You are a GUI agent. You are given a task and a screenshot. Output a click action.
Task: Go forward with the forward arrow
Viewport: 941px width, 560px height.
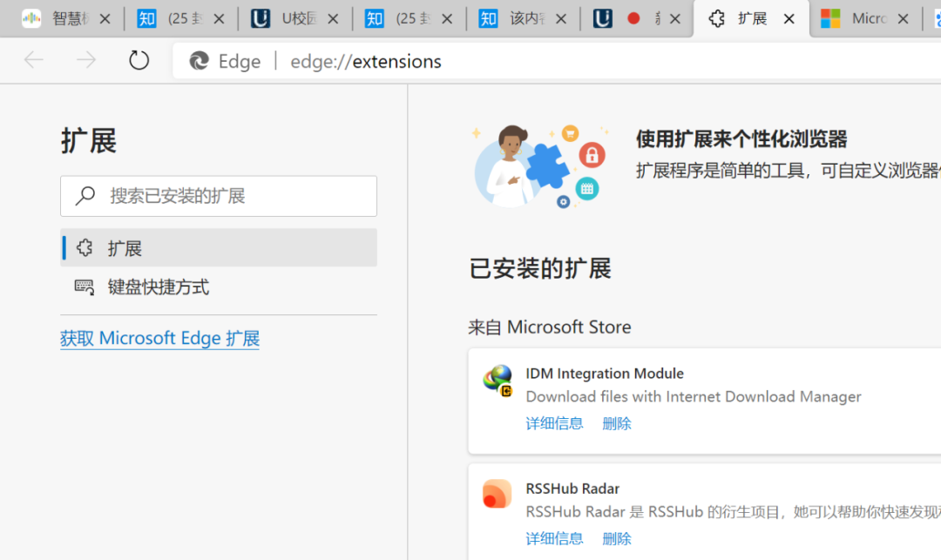pos(85,60)
